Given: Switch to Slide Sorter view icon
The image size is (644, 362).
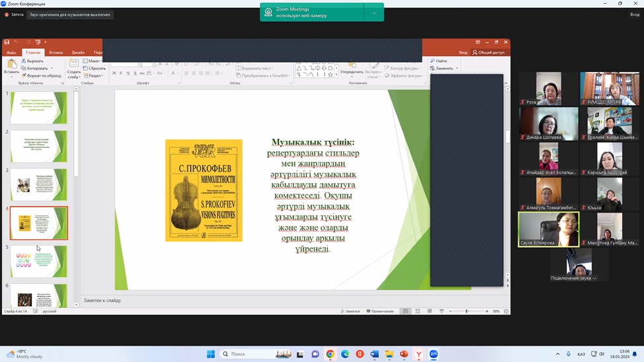Looking at the screenshot, I should point(418,311).
